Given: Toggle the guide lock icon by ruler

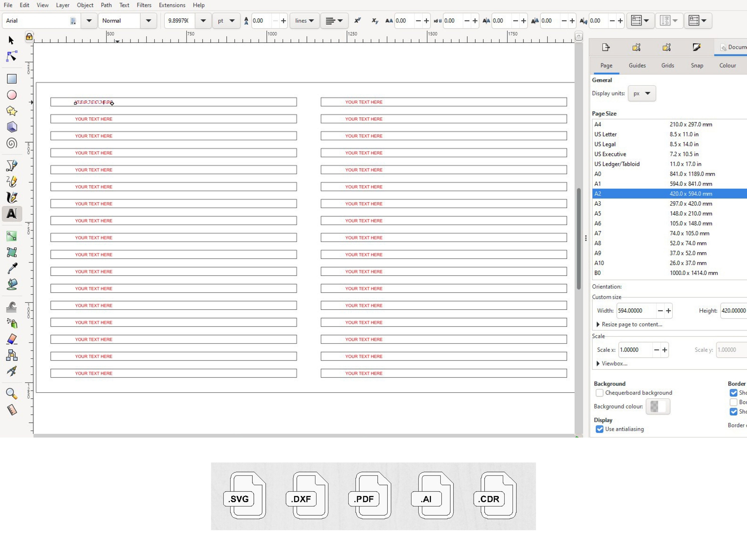Looking at the screenshot, I should point(29,36).
